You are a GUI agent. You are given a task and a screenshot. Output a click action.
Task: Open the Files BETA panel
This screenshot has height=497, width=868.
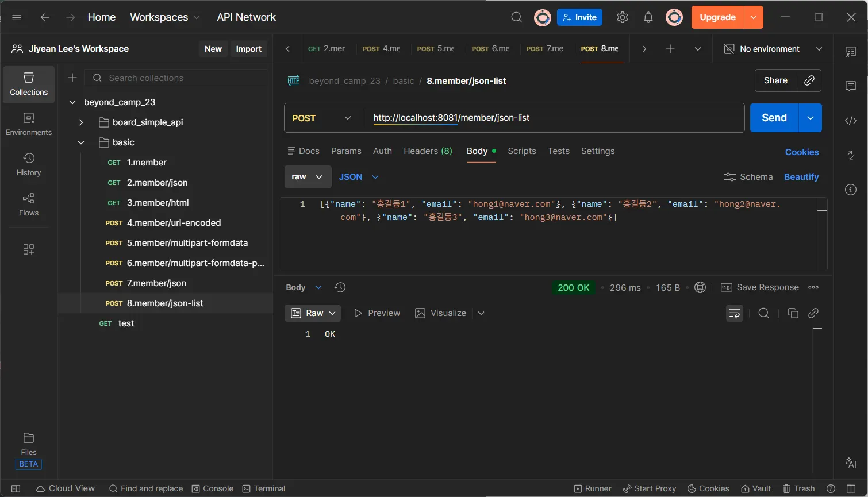(29, 450)
